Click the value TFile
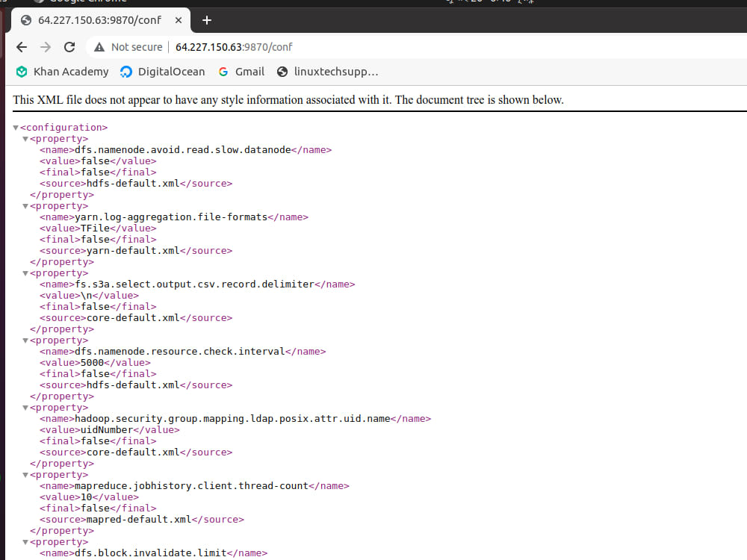Viewport: 747px width, 560px height. coord(96,228)
